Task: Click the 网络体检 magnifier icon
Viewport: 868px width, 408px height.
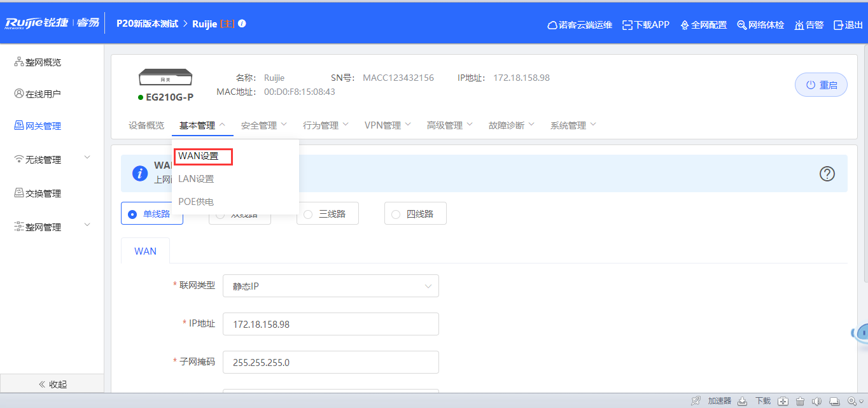Action: point(742,25)
